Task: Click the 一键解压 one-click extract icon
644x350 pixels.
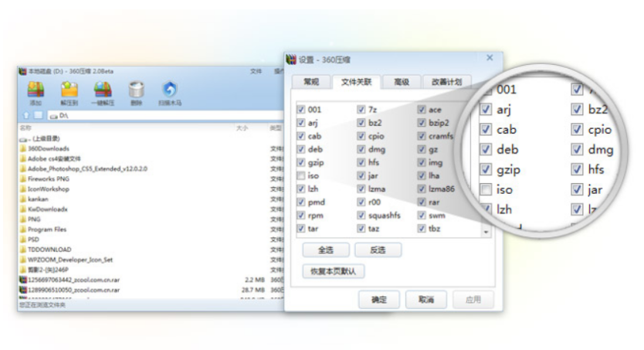Action: [103, 90]
